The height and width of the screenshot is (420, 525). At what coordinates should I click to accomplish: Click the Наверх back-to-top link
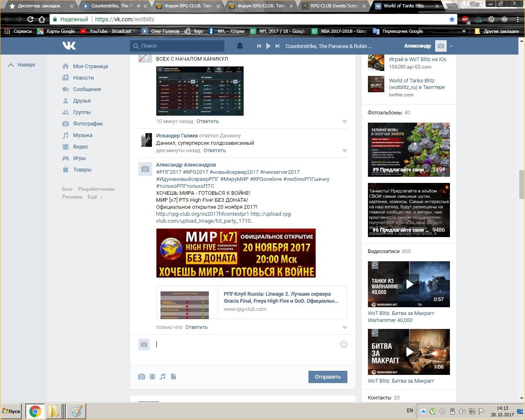(22, 65)
